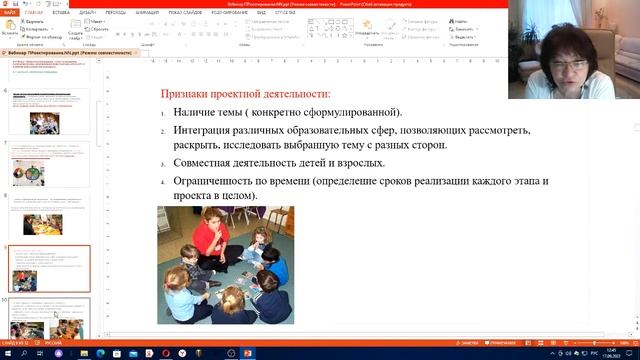
Task: Click Формат по образцу format painter
Action: (x=42, y=37)
